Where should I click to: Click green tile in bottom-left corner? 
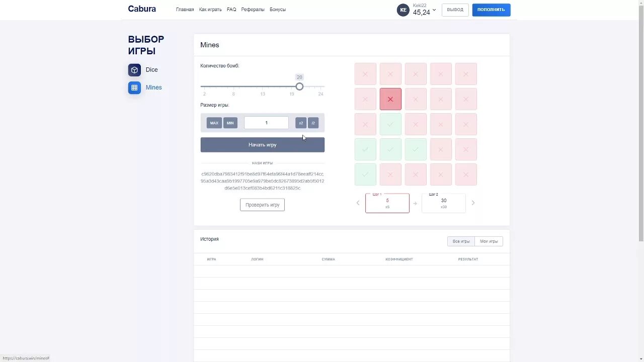[365, 174]
